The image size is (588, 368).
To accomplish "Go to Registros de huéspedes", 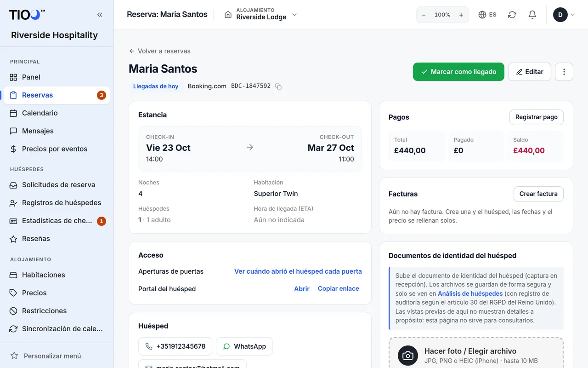I will coord(57,203).
